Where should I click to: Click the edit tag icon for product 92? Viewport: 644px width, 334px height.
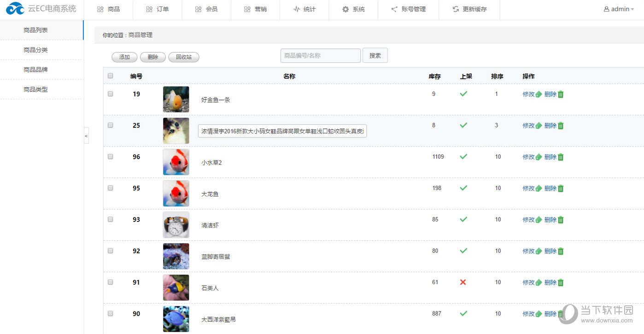pos(539,251)
